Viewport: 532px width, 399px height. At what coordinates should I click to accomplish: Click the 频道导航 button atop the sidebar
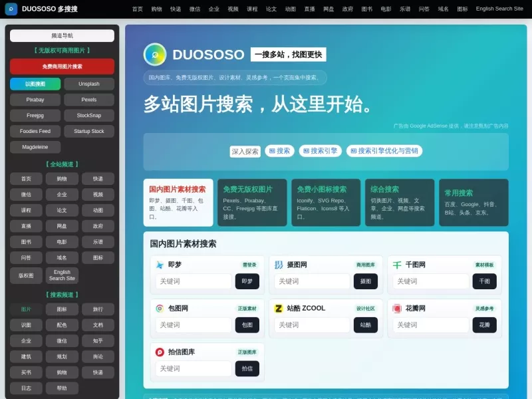tap(62, 36)
